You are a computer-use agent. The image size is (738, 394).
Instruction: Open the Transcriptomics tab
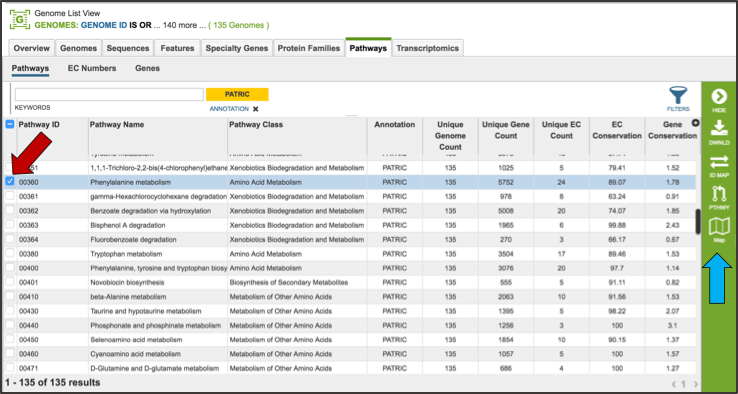[x=428, y=48]
